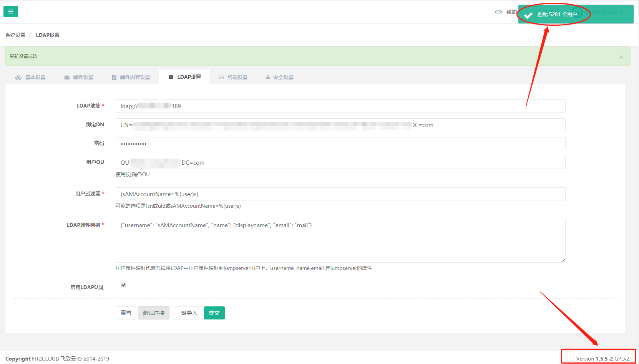Viewport: 639px width, 364px height.
Task: Click the 一键导入 button
Action: coord(187,313)
